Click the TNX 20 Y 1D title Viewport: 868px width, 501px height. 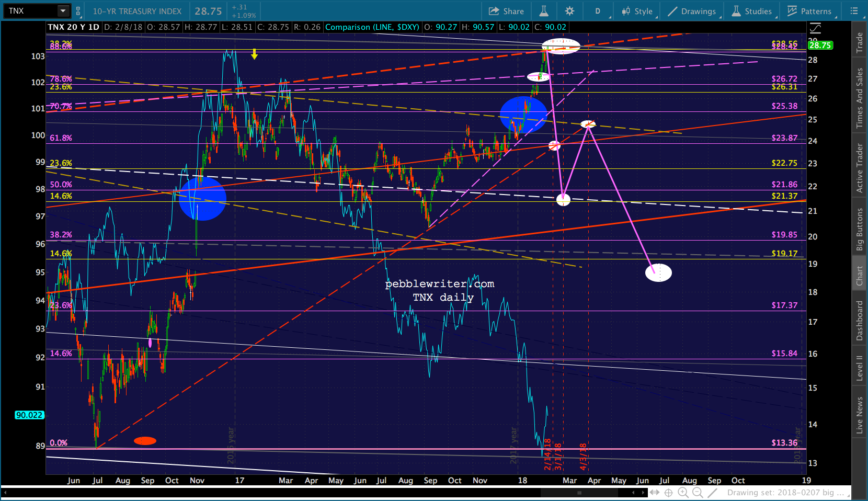point(73,27)
